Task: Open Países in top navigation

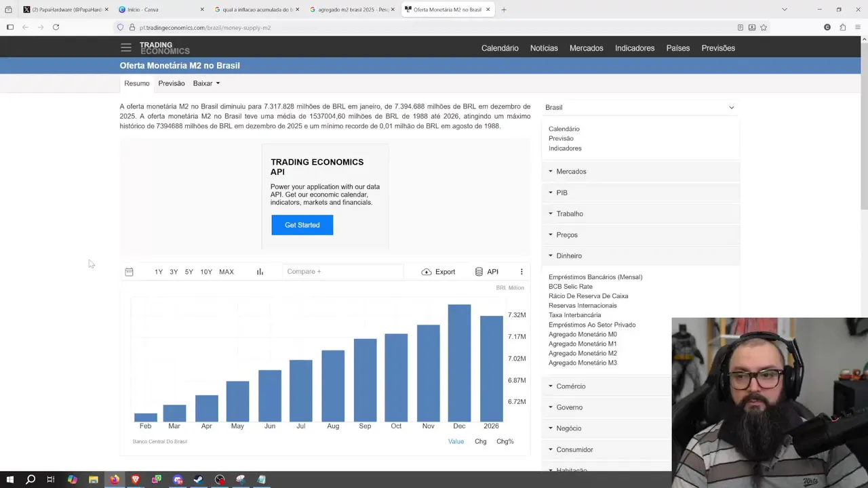Action: click(677, 48)
